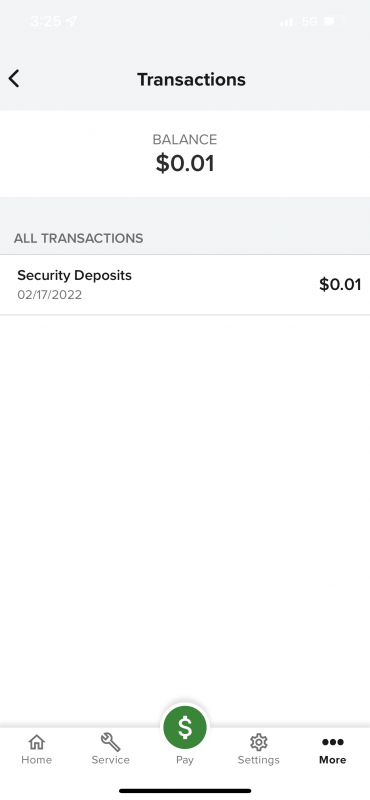Tap the green dollar Pay icon

tap(185, 728)
